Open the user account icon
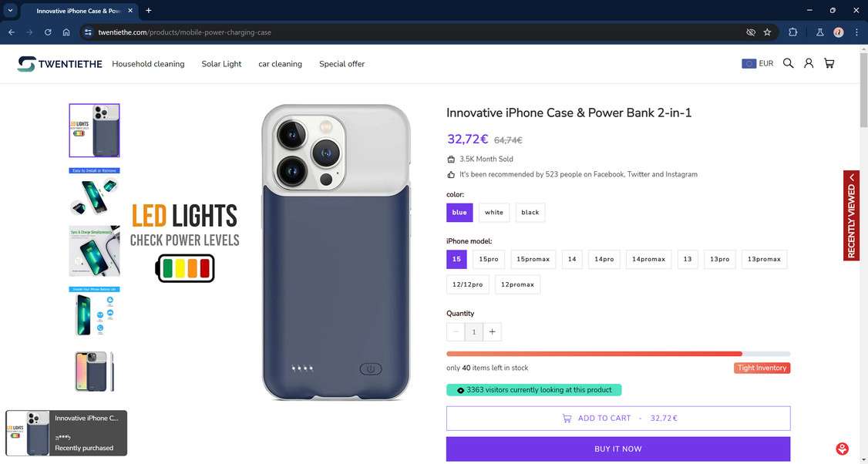 coord(809,63)
